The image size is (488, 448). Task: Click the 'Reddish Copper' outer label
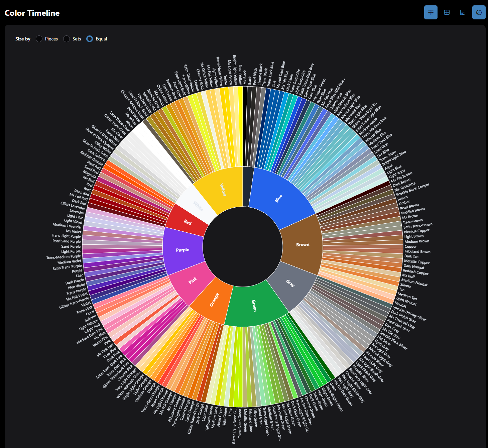coord(415,272)
